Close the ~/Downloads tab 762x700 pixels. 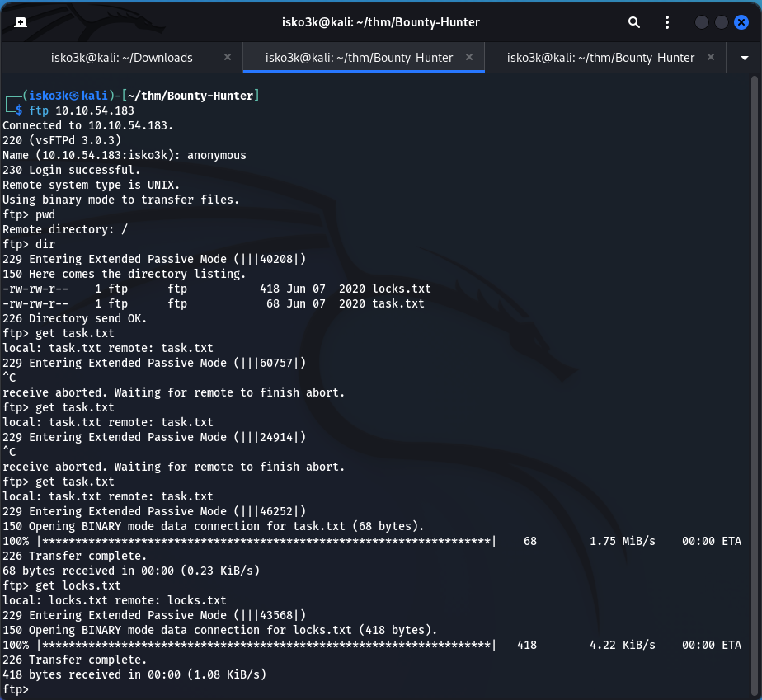pyautogui.click(x=228, y=58)
